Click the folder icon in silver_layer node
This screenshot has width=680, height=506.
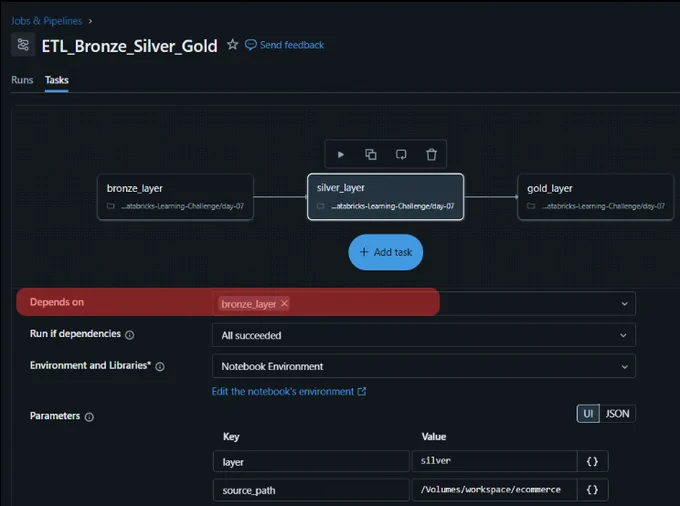tap(320, 206)
